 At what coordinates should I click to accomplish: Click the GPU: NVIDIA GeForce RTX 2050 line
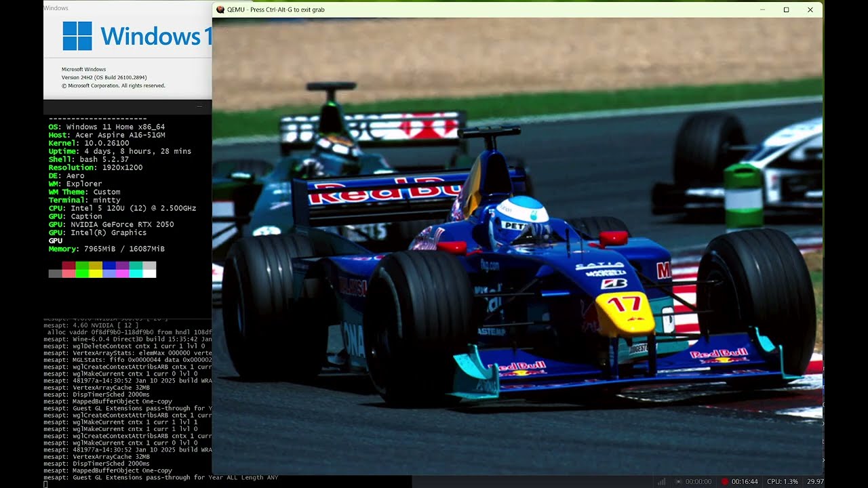(111, 224)
